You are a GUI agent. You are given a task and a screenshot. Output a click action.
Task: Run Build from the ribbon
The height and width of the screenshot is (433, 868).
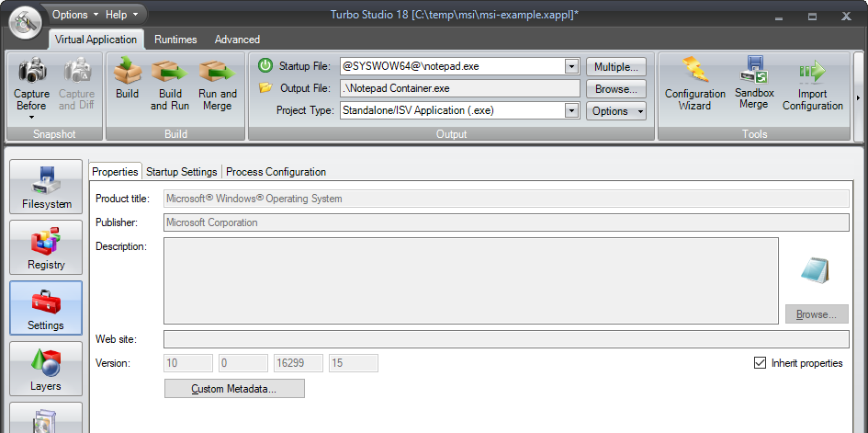pyautogui.click(x=128, y=79)
